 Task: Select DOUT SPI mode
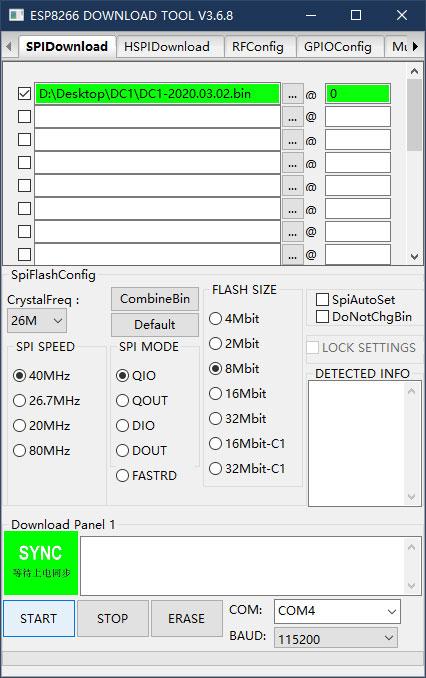(x=122, y=451)
